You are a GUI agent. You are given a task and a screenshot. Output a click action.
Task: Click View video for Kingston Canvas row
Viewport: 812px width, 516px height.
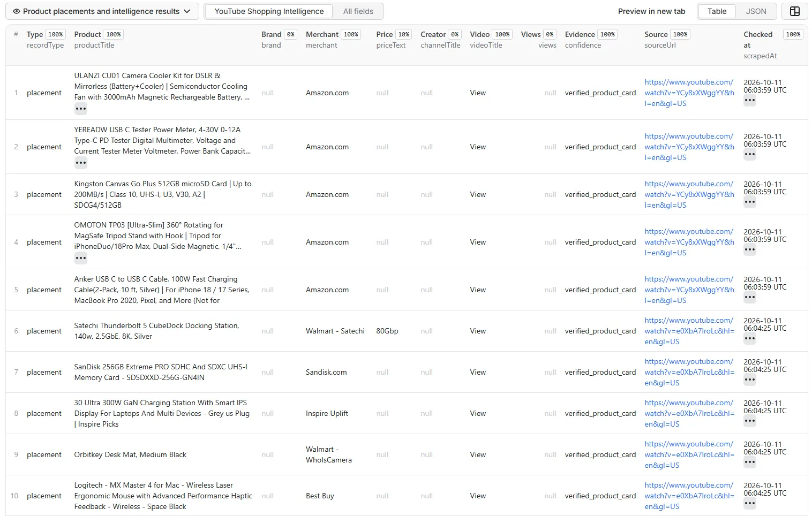point(478,195)
